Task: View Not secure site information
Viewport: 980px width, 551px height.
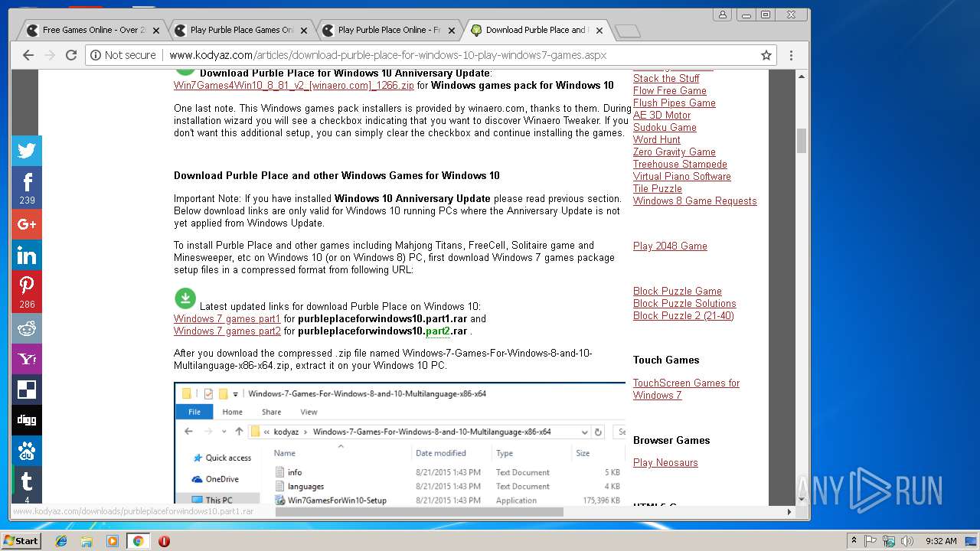Action: [x=123, y=55]
